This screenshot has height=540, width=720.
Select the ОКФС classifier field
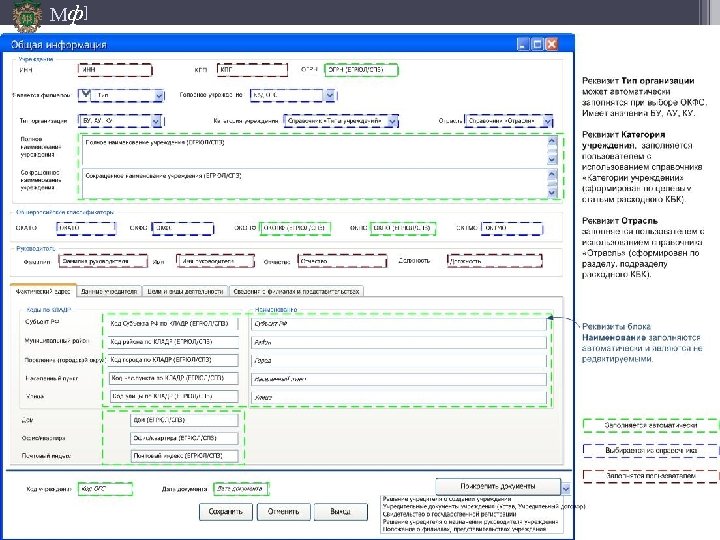click(x=183, y=228)
